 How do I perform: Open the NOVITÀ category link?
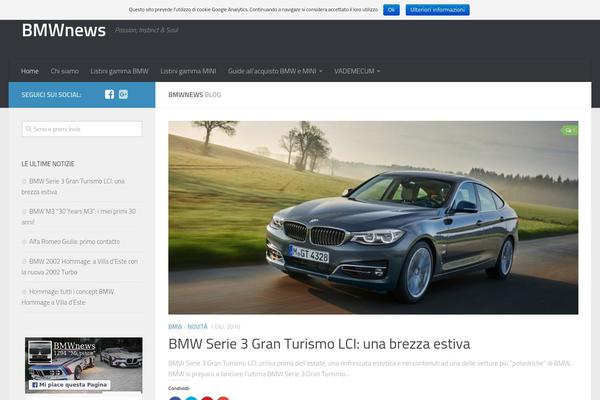(x=197, y=327)
